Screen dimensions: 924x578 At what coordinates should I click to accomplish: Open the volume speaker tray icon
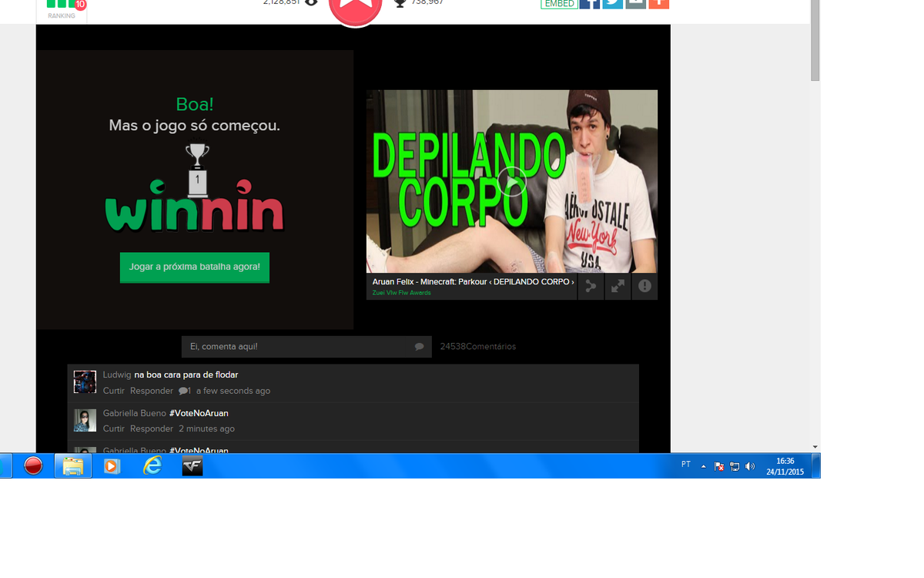[x=750, y=466]
